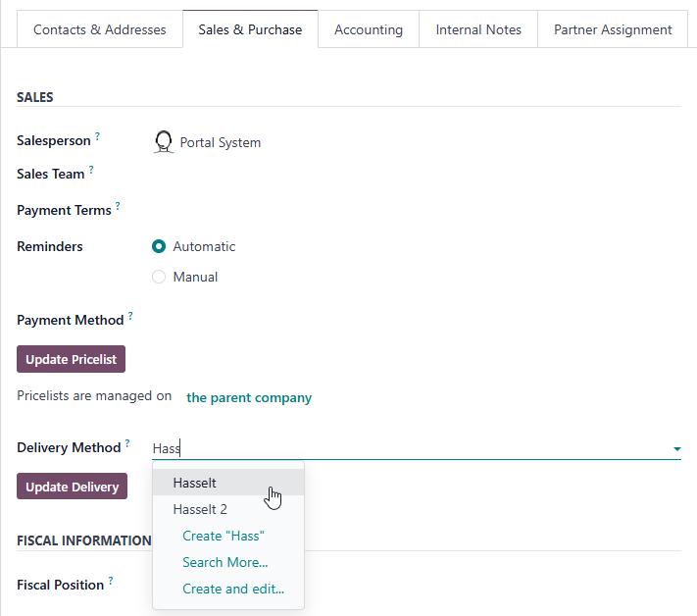Choose Hasselt from the delivery suggestions
Screen dimensions: 697x616
click(195, 483)
